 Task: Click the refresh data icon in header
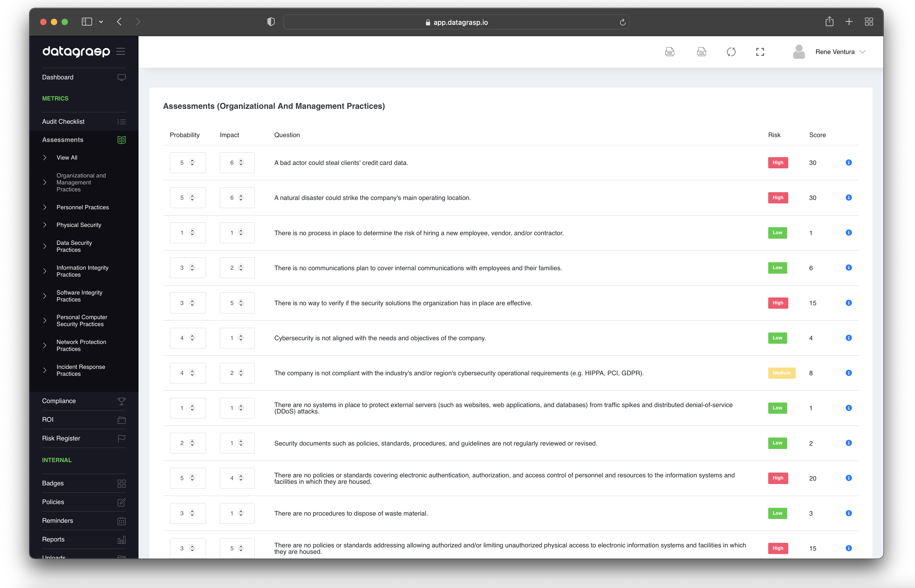[731, 52]
